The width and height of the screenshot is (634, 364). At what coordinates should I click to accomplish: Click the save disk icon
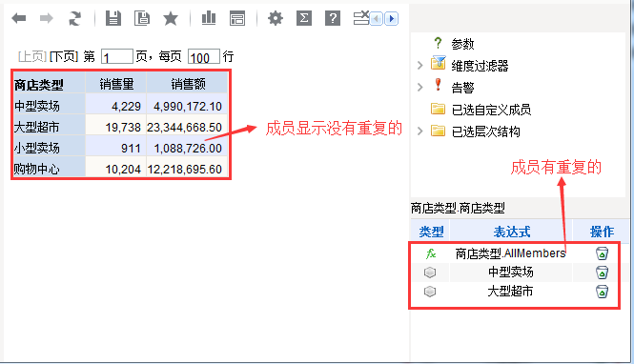click(113, 18)
